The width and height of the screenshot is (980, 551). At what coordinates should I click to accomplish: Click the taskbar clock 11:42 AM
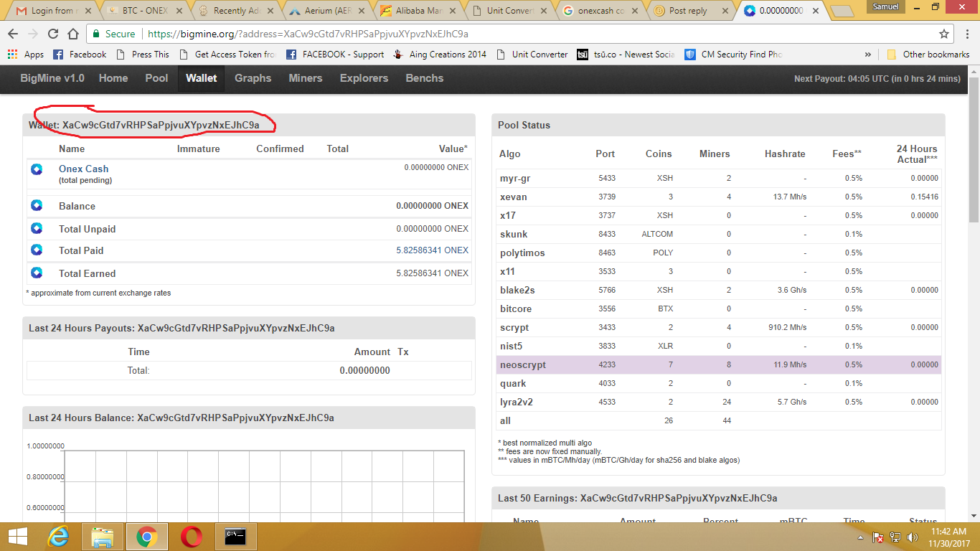pyautogui.click(x=949, y=532)
